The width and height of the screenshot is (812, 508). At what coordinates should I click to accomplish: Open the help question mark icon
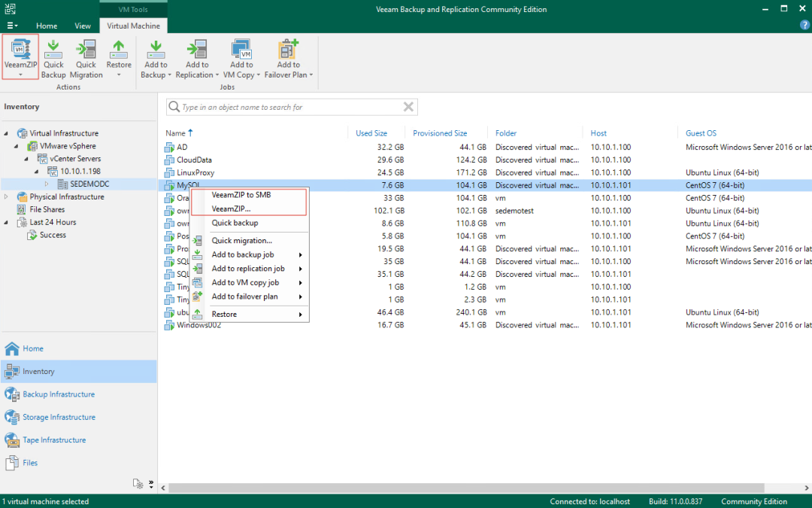[x=804, y=25]
